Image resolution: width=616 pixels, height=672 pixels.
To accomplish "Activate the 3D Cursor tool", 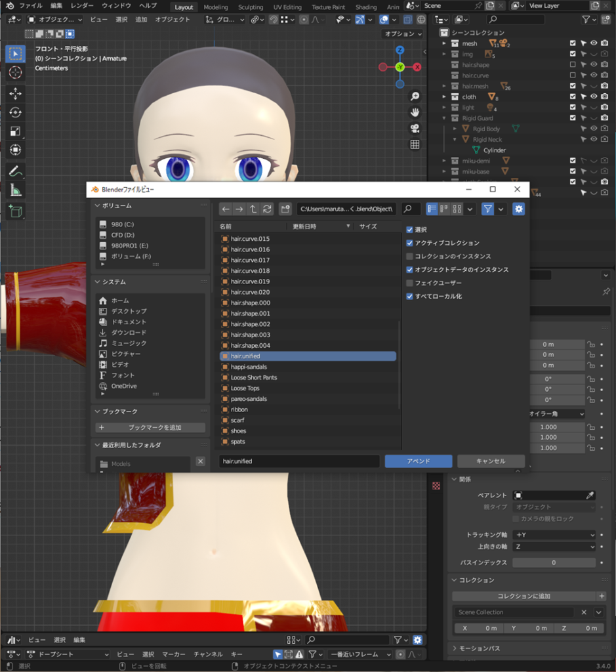I will point(16,72).
